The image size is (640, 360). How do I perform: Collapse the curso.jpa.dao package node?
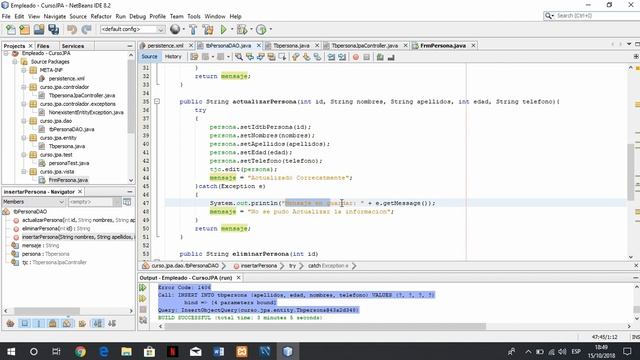click(x=24, y=121)
